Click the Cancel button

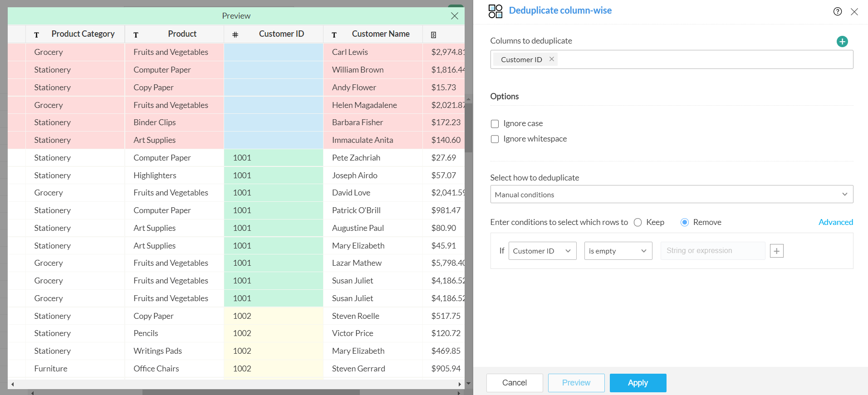click(514, 383)
